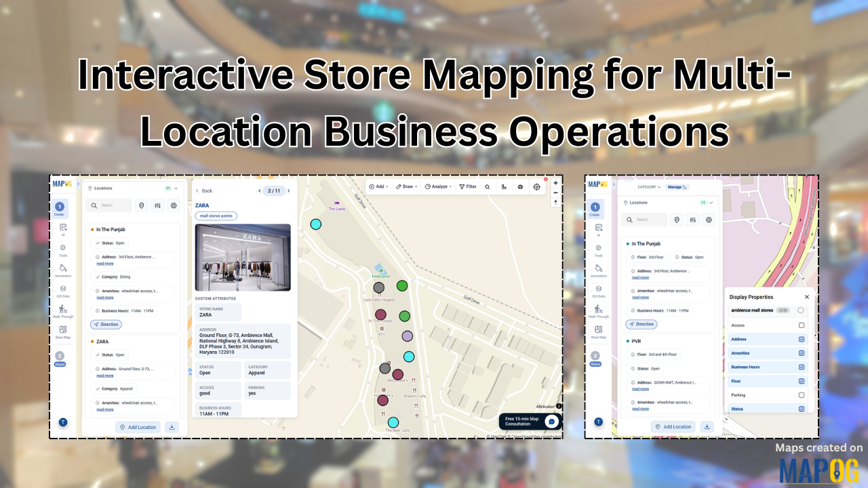Open the AI tool in left screenshot sidebar

pos(63,229)
